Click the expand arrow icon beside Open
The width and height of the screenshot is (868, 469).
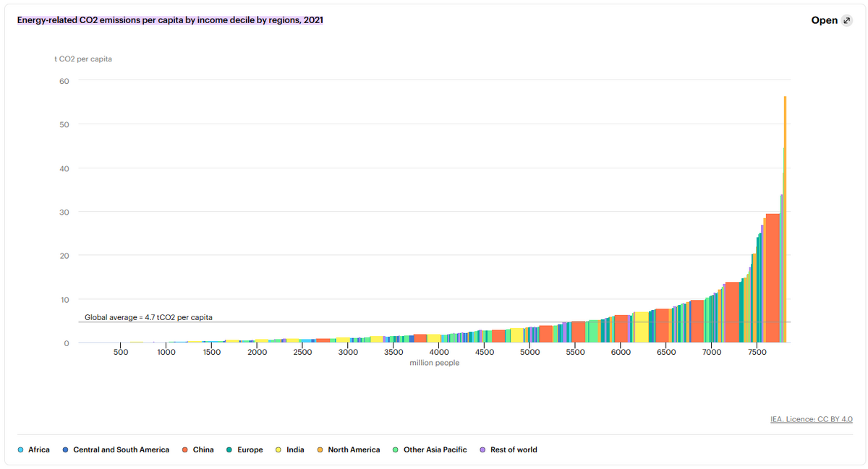pyautogui.click(x=847, y=20)
